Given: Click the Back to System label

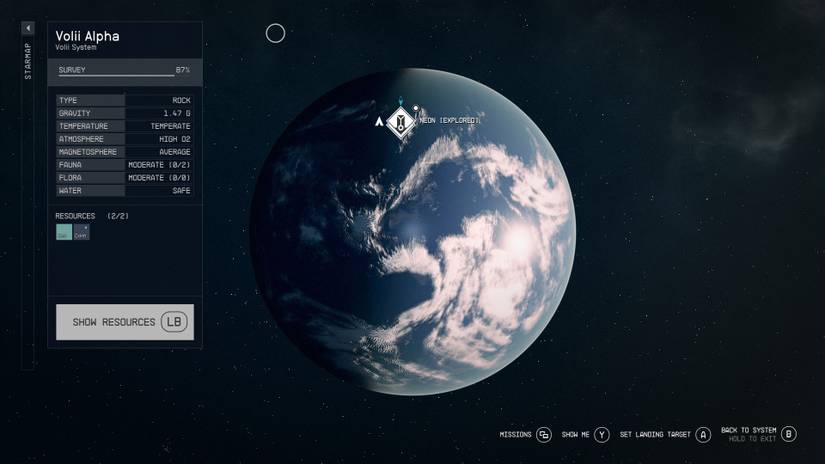Looking at the screenshot, I should (x=749, y=431).
